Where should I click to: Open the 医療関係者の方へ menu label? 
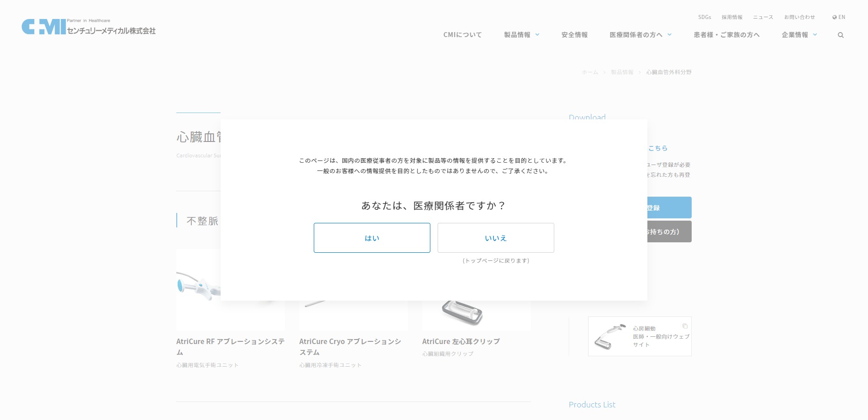[x=636, y=35]
